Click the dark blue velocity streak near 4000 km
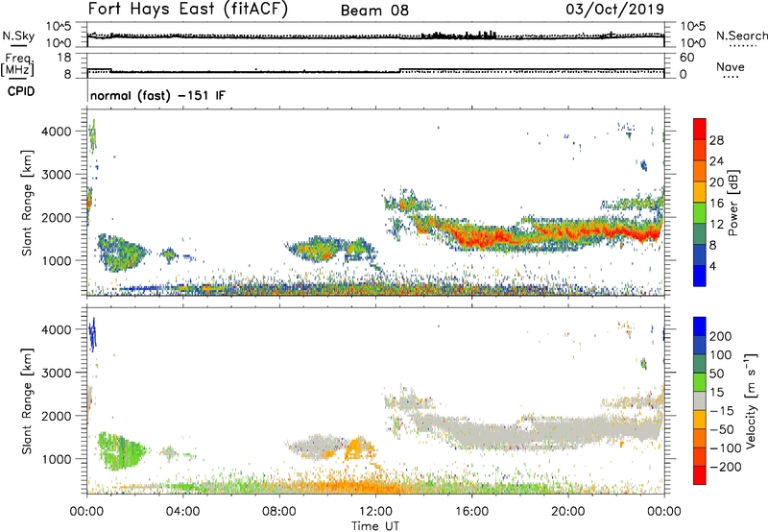768x532 pixels. pyautogui.click(x=92, y=333)
